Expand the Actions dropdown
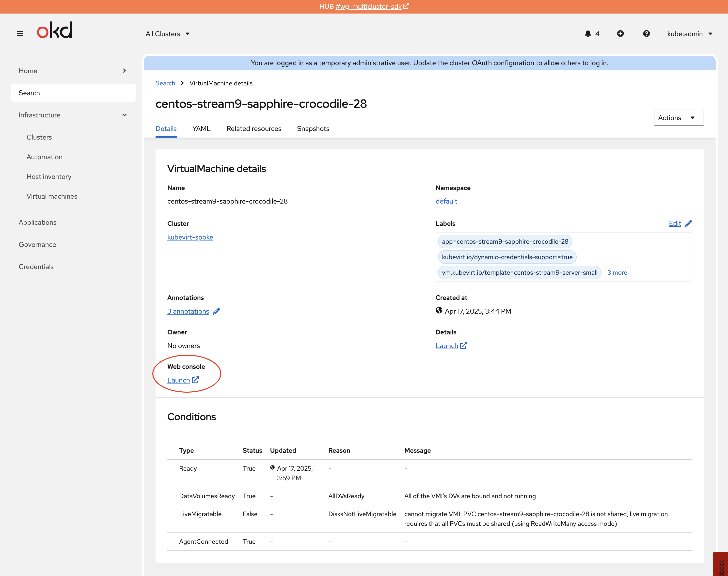The height and width of the screenshot is (576, 728). (679, 118)
